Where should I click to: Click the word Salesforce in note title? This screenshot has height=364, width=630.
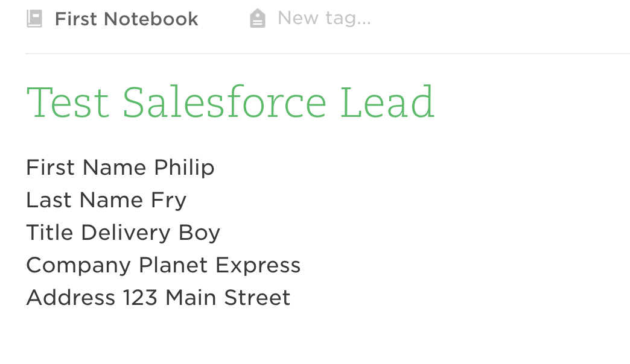[224, 102]
